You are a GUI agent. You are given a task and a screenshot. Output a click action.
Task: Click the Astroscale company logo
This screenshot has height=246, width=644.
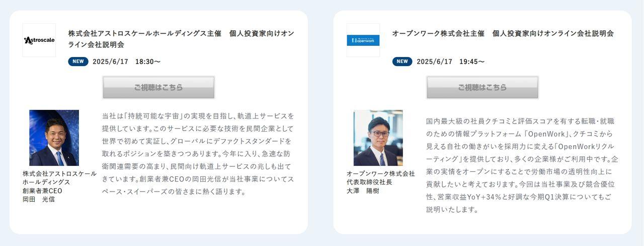pos(39,40)
